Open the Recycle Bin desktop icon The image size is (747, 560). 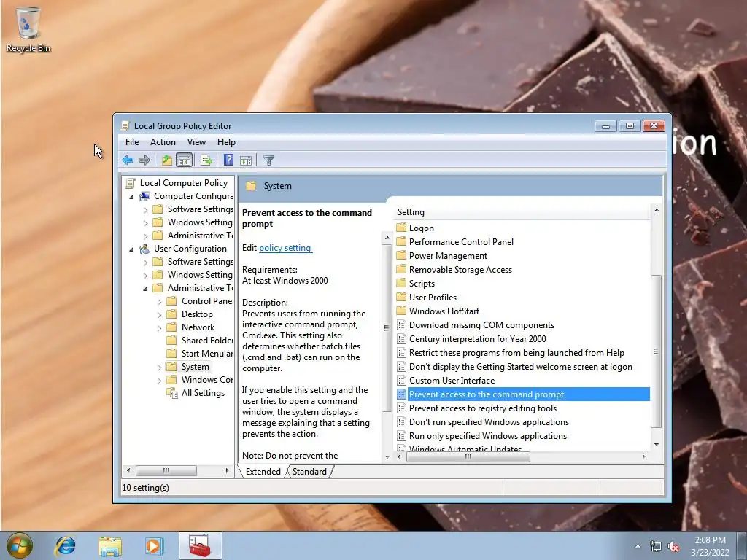(28, 28)
